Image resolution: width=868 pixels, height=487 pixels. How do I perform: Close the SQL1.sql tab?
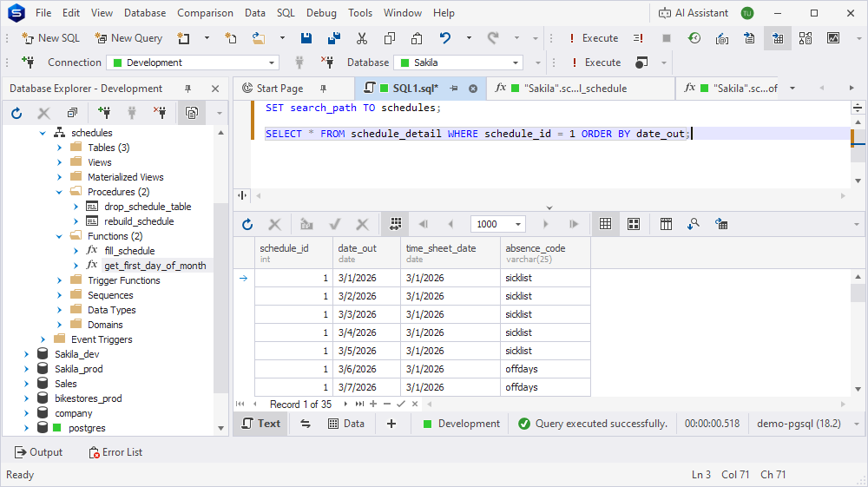coord(473,89)
